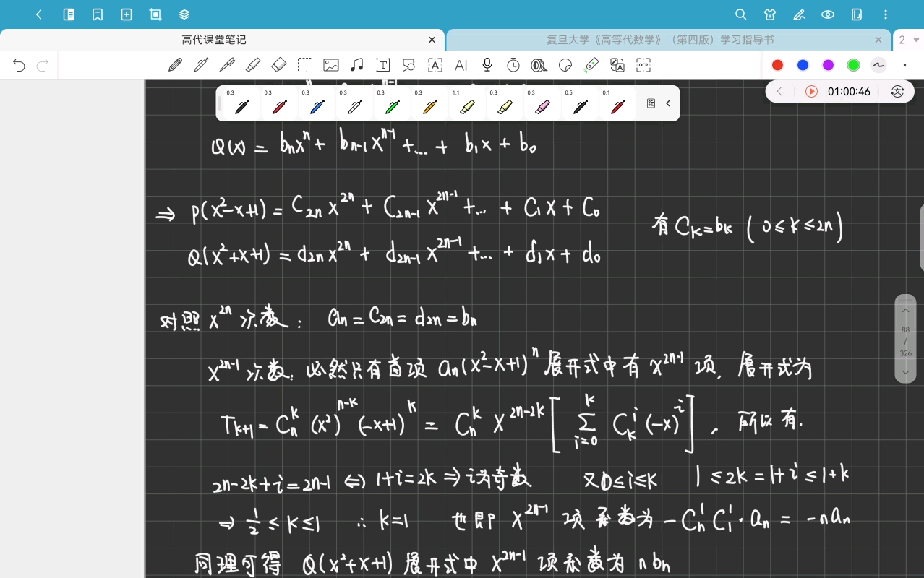Image resolution: width=924 pixels, height=578 pixels.
Task: Open the bookmarks icon
Action: click(98, 14)
